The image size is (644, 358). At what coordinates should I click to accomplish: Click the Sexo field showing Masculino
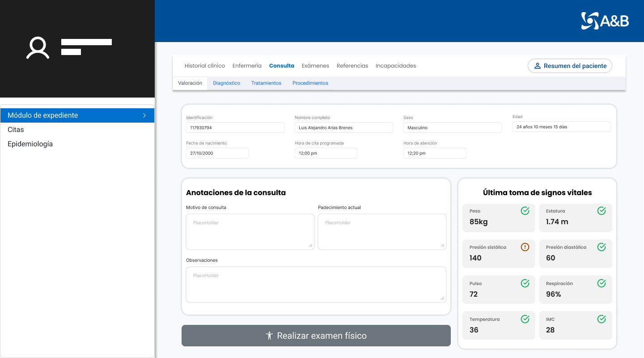453,128
